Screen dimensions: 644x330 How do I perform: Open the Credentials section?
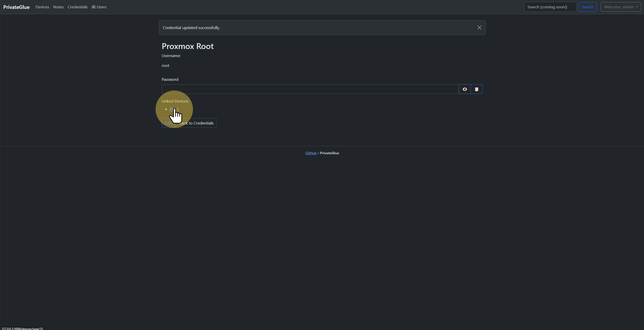(x=77, y=7)
